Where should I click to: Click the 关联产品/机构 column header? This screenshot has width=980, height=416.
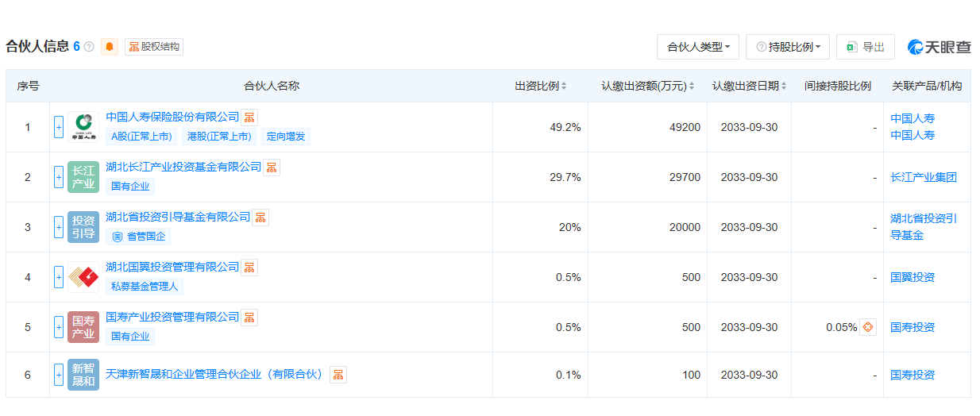coord(927,86)
